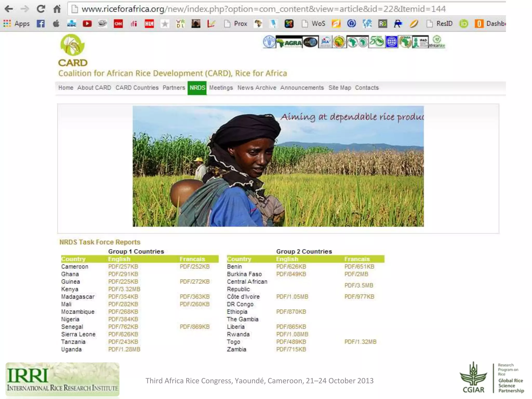Select the highlighted NRDS menu tab

click(197, 88)
